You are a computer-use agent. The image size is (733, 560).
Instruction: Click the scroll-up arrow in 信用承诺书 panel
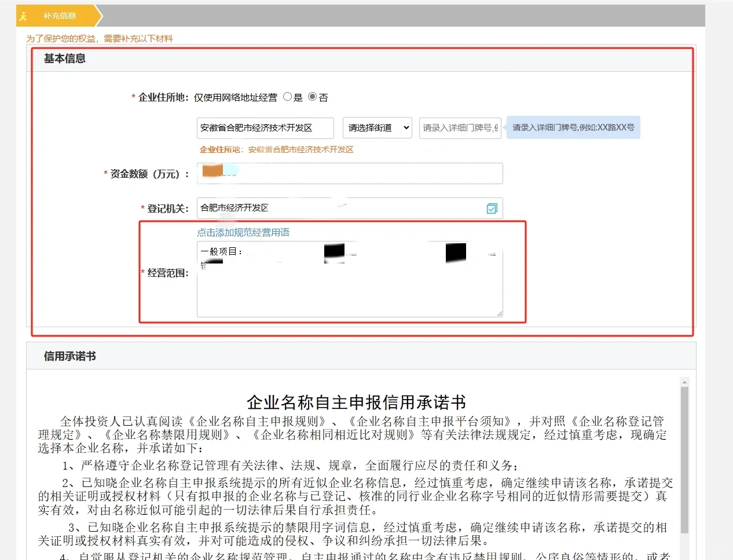(x=684, y=382)
